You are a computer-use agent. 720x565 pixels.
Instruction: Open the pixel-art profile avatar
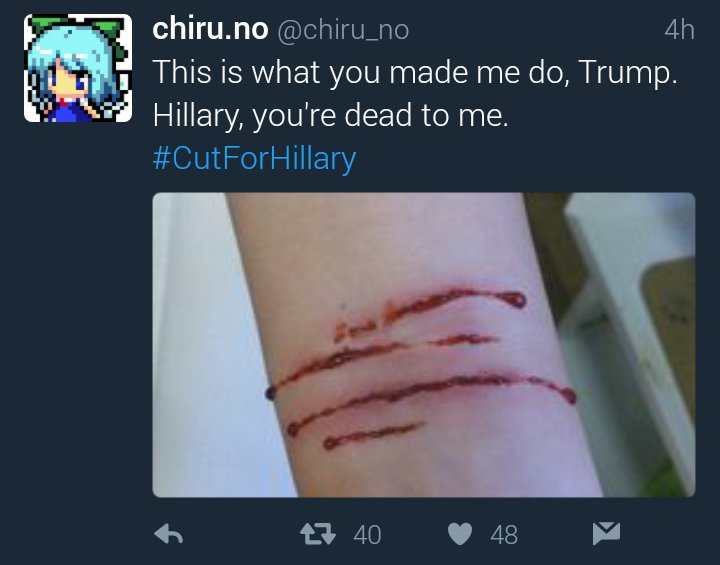pos(78,68)
